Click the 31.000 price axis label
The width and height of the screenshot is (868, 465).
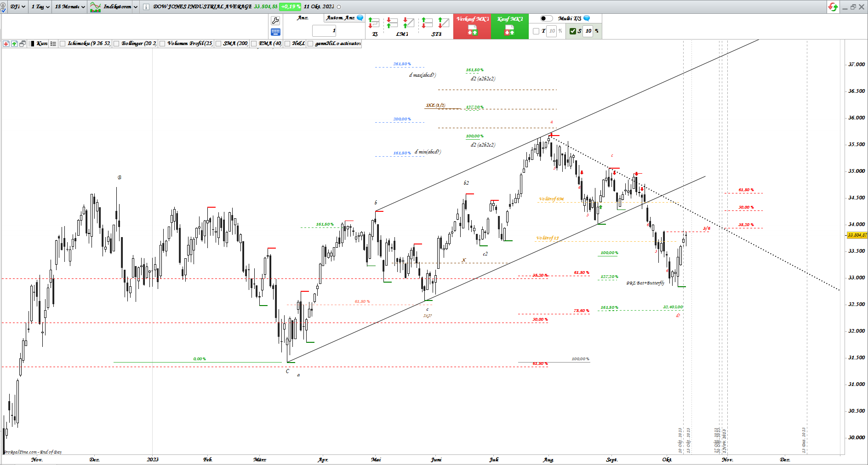tap(856, 384)
